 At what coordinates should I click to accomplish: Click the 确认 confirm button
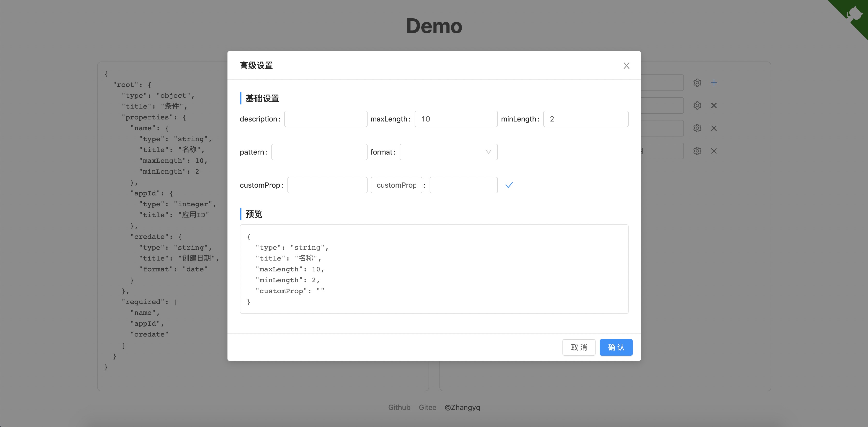click(x=616, y=347)
